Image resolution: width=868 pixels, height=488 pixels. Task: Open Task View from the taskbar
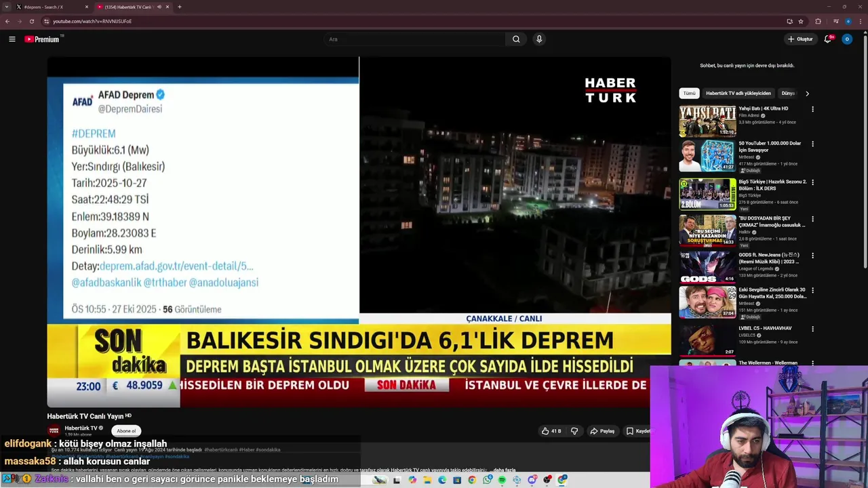(397, 480)
